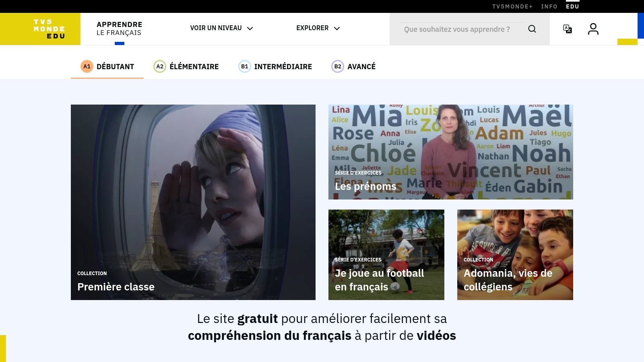Go to the INFO section link
The image size is (644, 362).
[549, 6]
